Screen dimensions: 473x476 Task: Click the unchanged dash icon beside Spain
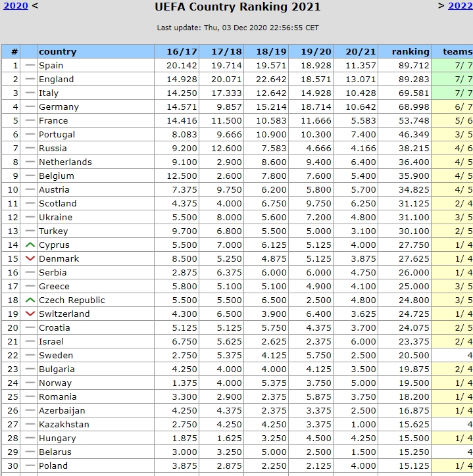pyautogui.click(x=30, y=65)
